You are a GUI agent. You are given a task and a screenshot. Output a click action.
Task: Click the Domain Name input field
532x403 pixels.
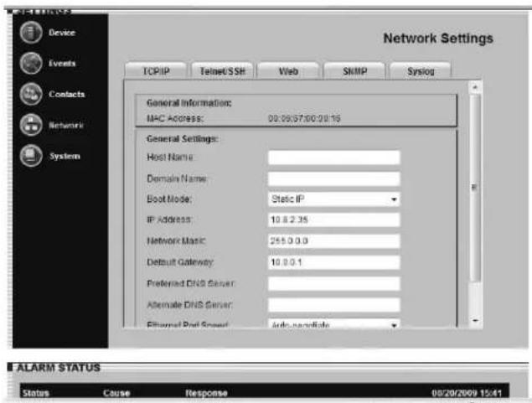(x=334, y=178)
